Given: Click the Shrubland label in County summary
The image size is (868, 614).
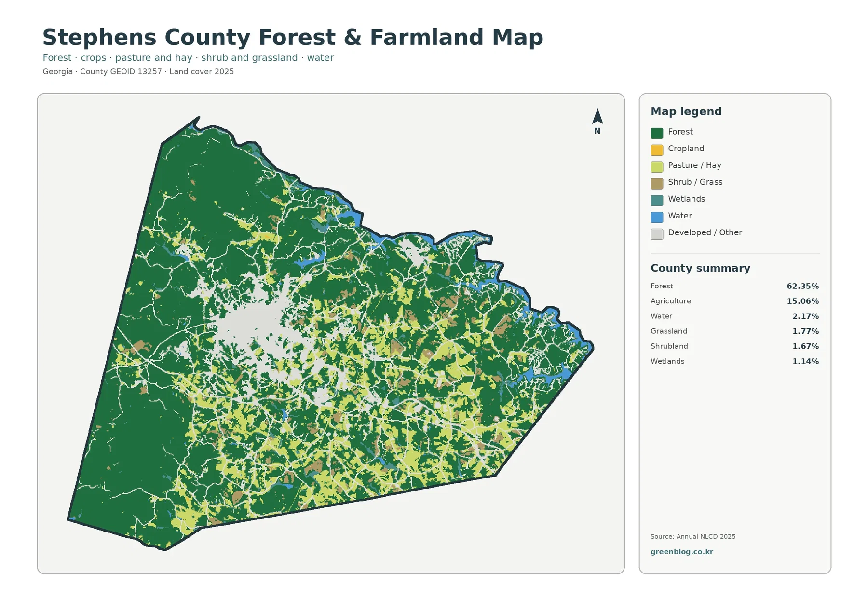Looking at the screenshot, I should (x=669, y=346).
